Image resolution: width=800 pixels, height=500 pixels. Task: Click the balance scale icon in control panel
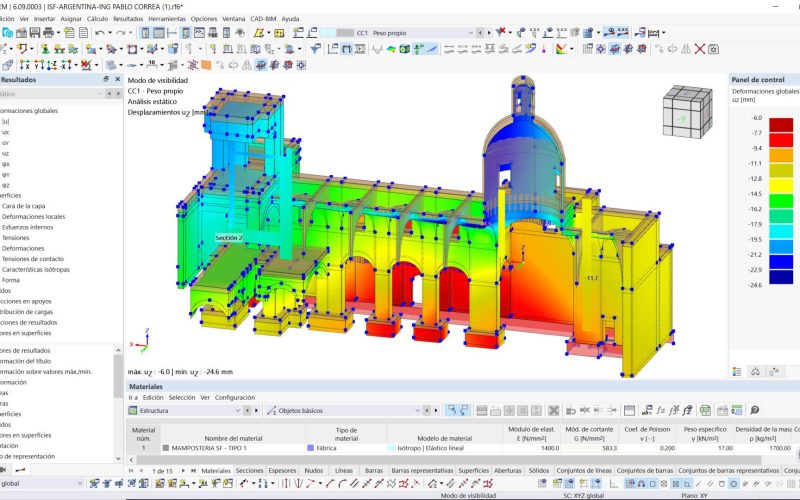point(755,371)
